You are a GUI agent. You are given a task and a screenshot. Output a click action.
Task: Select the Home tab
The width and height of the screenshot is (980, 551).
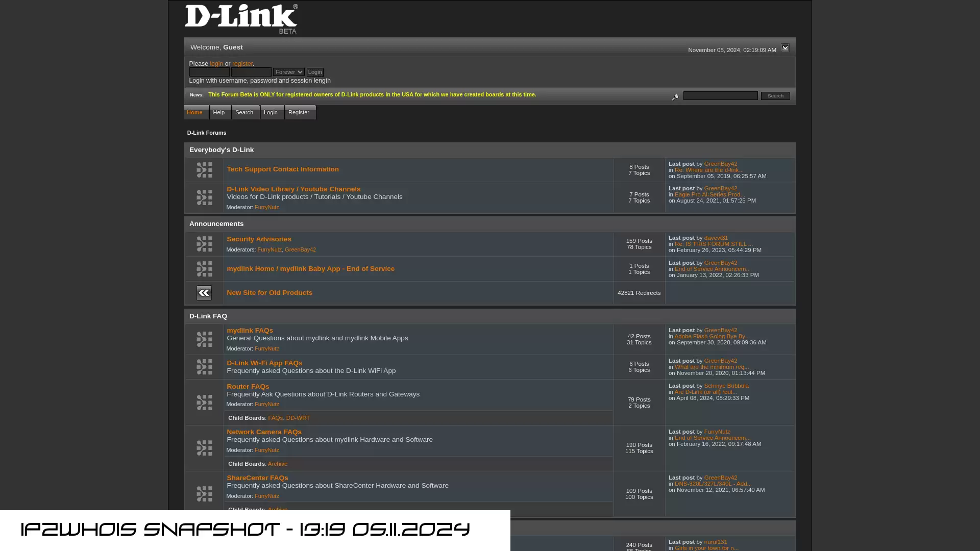click(x=196, y=112)
